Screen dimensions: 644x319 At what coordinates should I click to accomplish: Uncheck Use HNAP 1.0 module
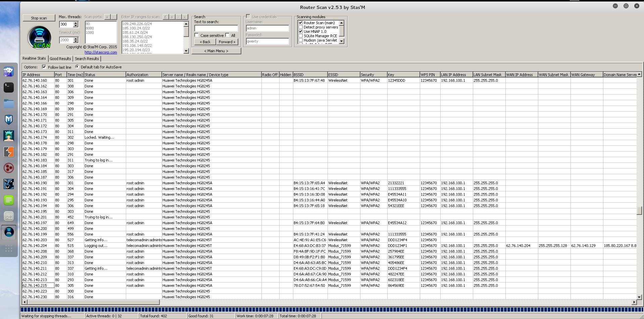point(301,31)
